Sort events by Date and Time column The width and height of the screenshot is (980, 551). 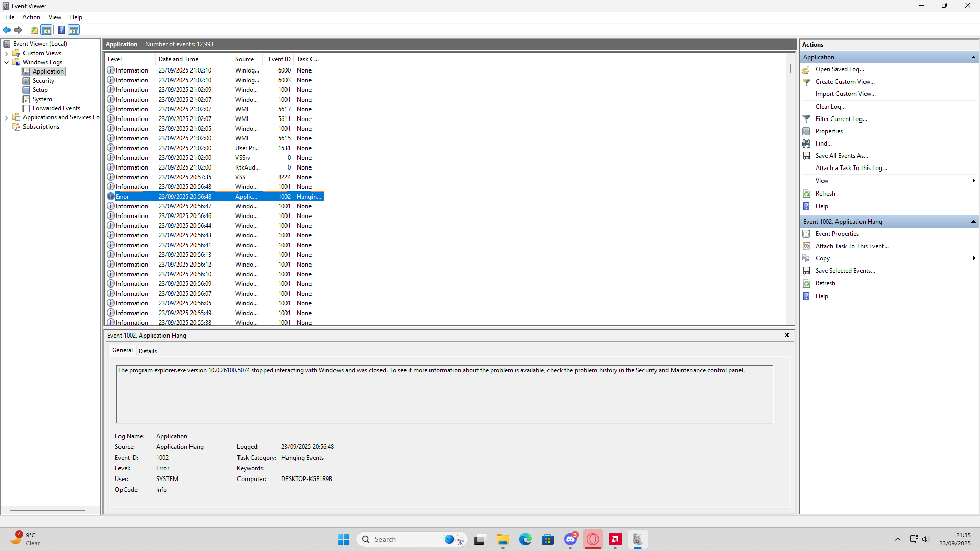(x=194, y=59)
